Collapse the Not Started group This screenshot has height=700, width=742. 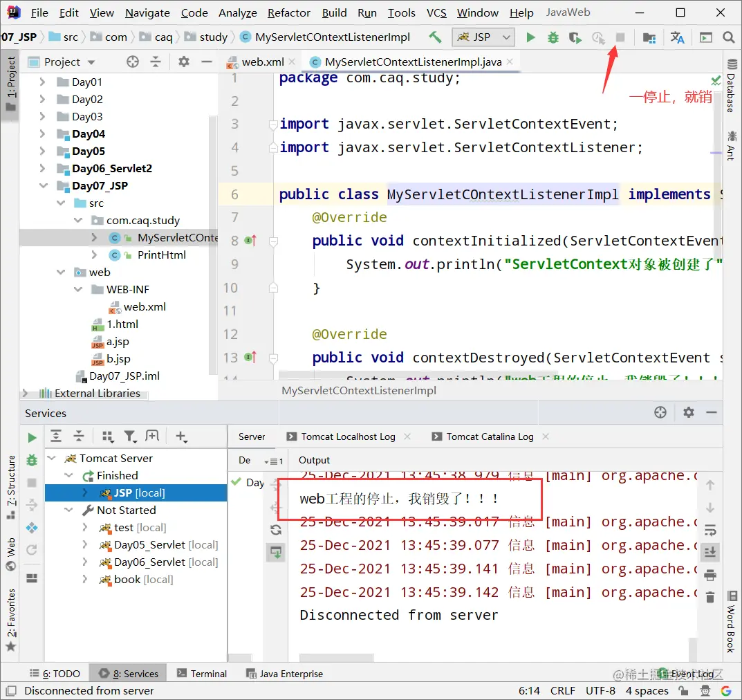pyautogui.click(x=69, y=510)
